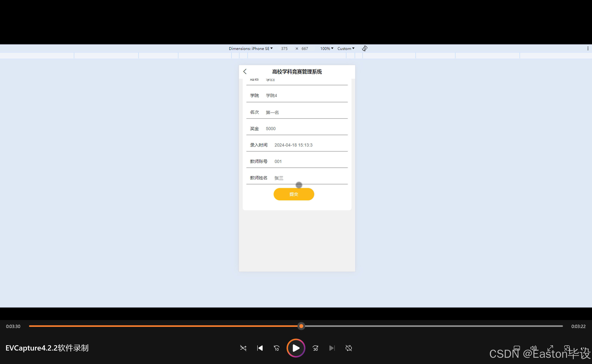Click the volume speaker icon
The image size is (592, 364).
coord(533,348)
